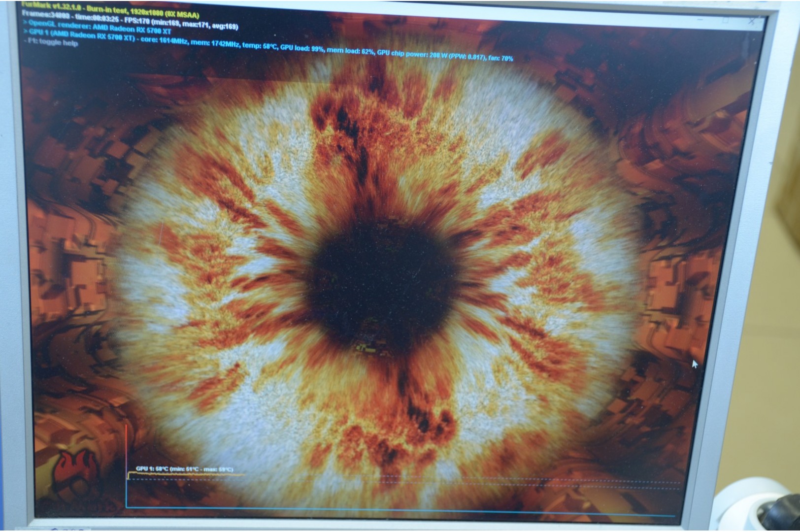Click the 'F1: toggle help' hint
The width and height of the screenshot is (800, 532).
point(51,42)
